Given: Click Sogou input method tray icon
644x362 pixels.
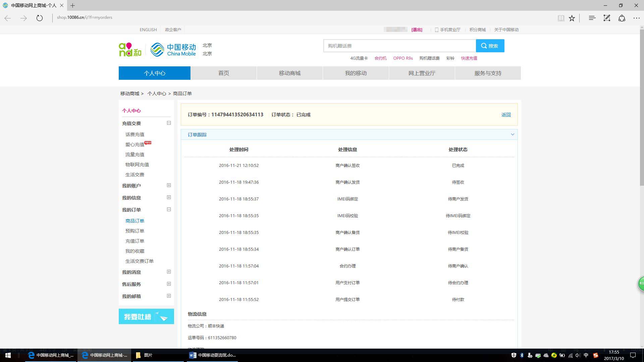Looking at the screenshot, I should (595, 355).
